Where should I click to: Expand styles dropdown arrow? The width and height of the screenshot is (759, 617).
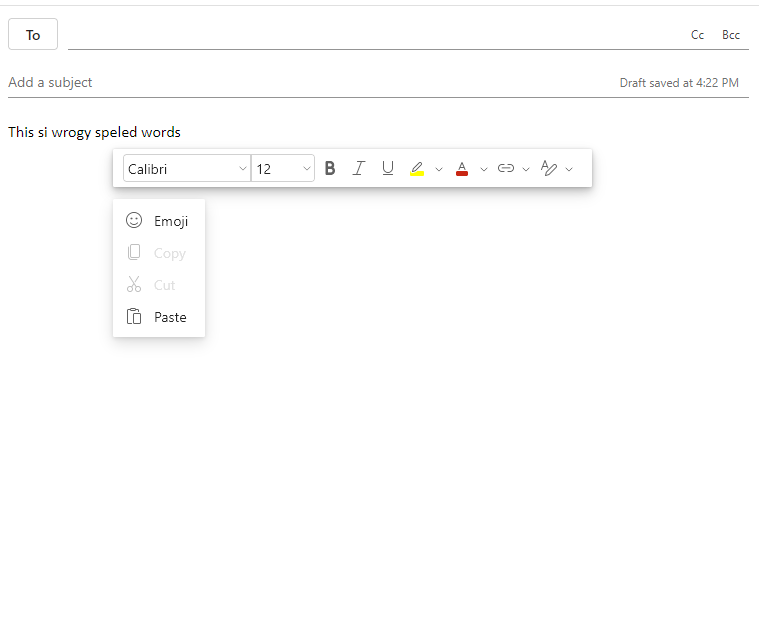pos(569,169)
